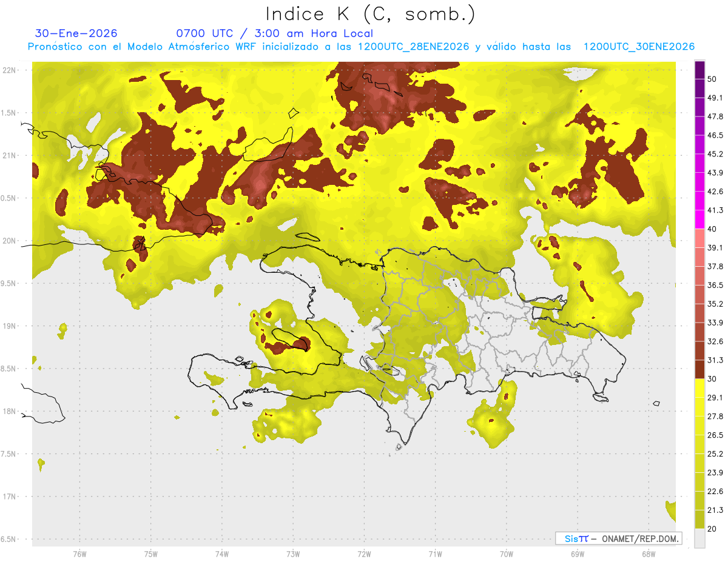Select the '69W' longitude axis label

pyautogui.click(x=578, y=554)
